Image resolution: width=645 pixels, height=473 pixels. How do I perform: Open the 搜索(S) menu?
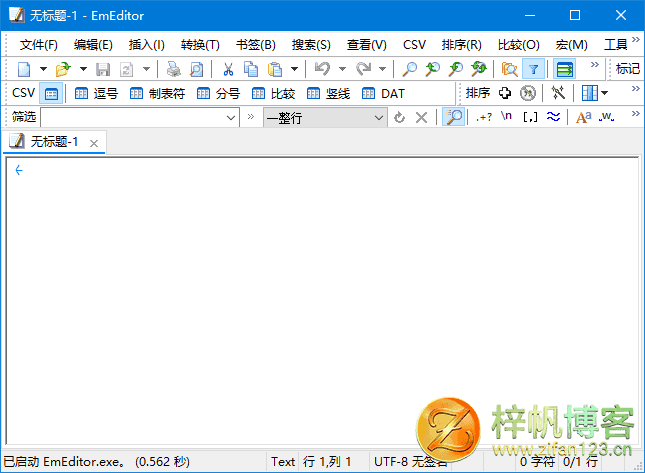(311, 44)
